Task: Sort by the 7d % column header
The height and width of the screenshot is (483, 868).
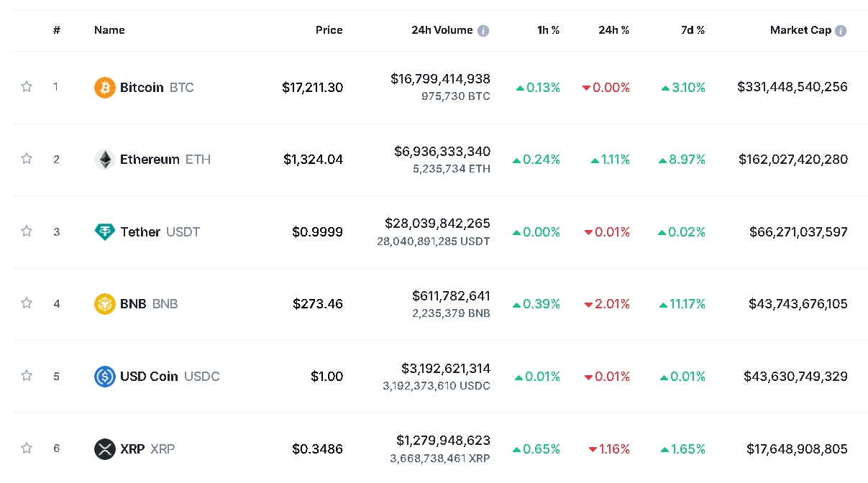Action: [x=693, y=30]
